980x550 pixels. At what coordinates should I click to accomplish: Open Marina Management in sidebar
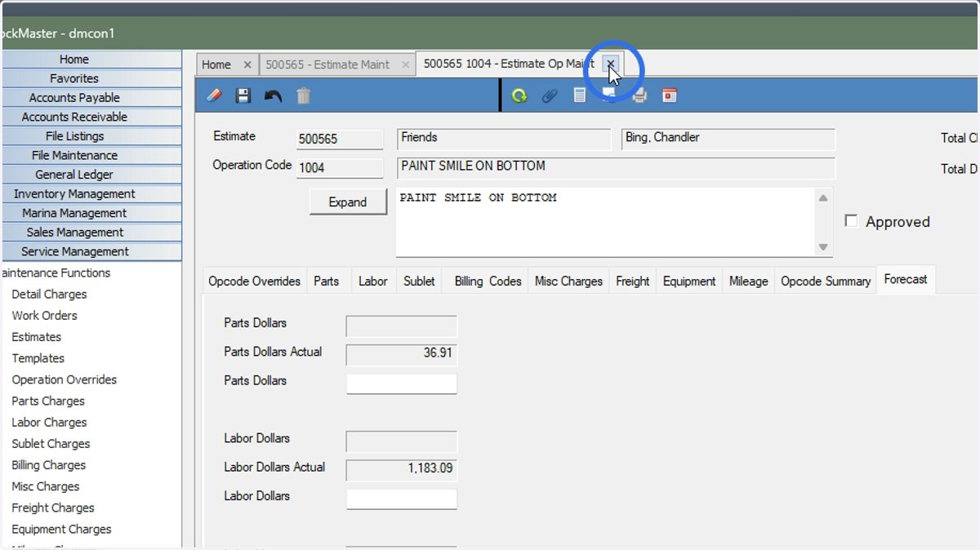coord(91,213)
